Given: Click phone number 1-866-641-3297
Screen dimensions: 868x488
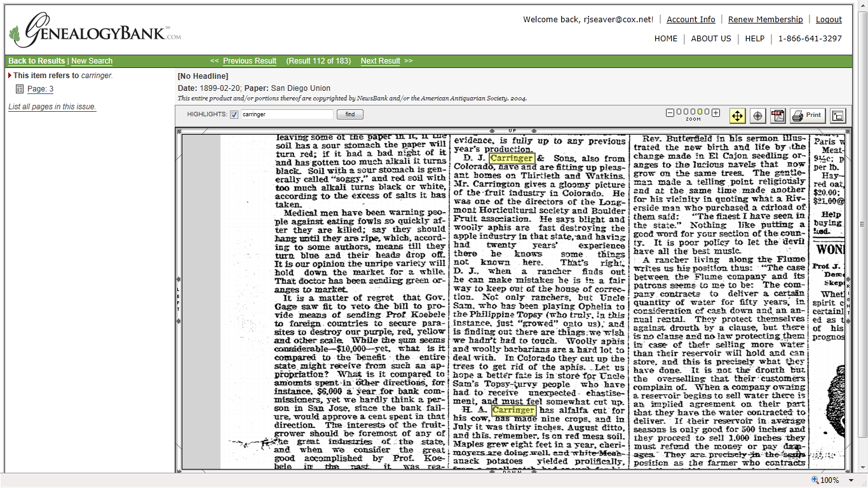Looking at the screenshot, I should click(x=810, y=39).
